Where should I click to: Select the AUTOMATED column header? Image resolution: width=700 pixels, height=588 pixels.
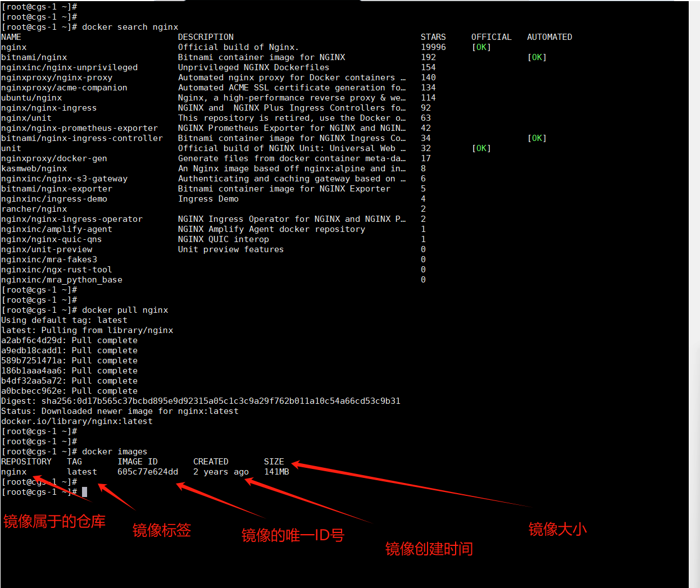(x=549, y=37)
